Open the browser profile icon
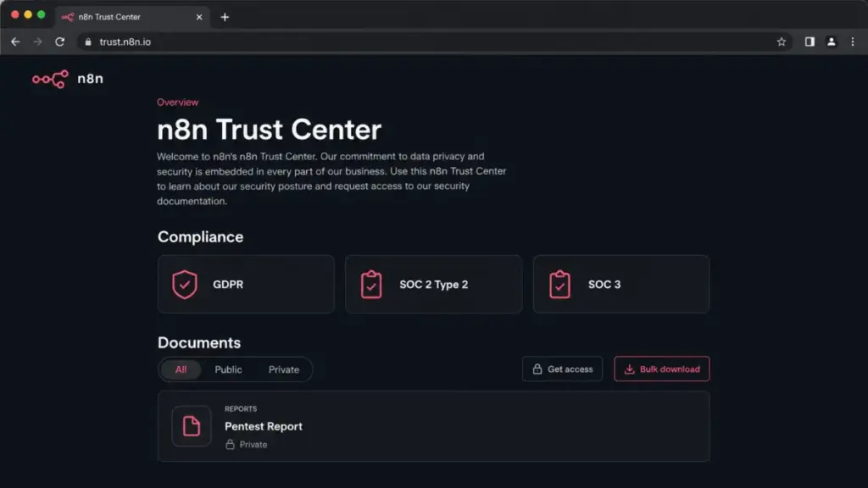This screenshot has width=868, height=488. pos(831,42)
